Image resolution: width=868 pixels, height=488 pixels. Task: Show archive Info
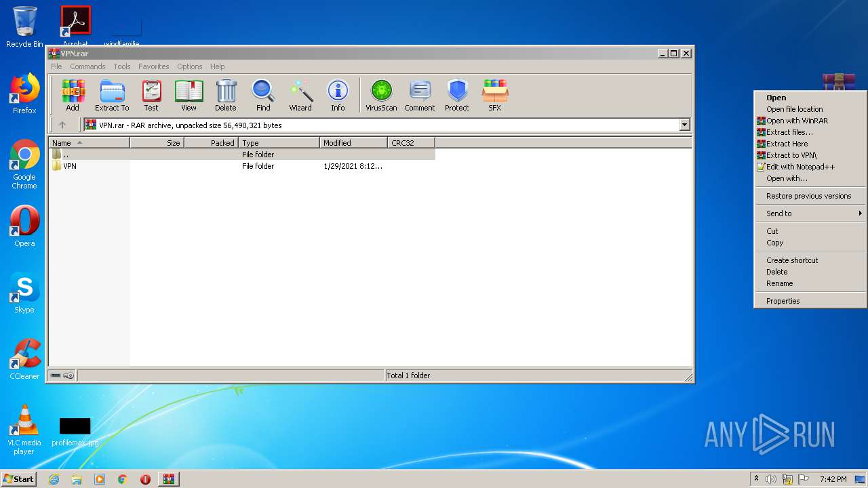point(338,95)
